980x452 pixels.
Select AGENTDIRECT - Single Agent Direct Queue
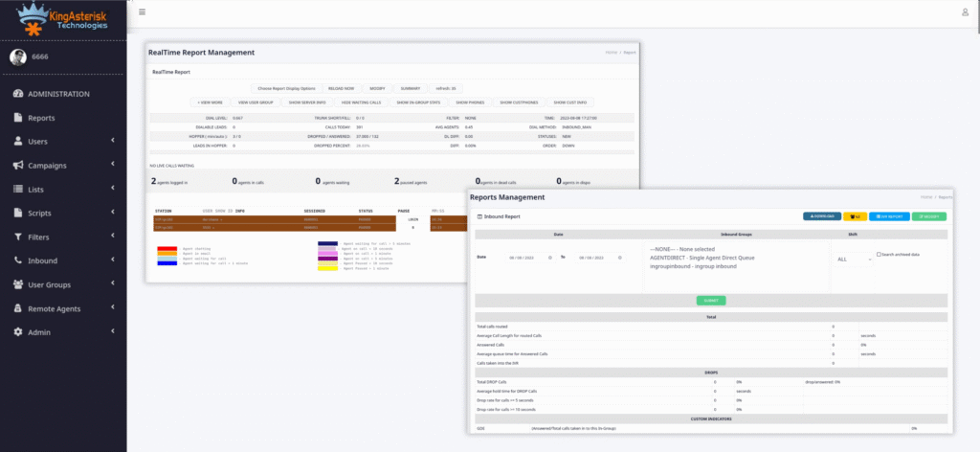[x=702, y=258]
